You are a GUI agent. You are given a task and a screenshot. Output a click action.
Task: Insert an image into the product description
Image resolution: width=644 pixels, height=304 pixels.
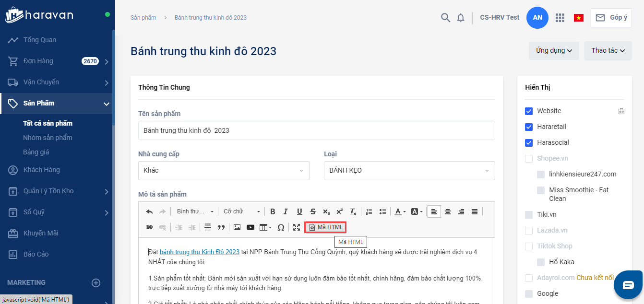click(237, 227)
